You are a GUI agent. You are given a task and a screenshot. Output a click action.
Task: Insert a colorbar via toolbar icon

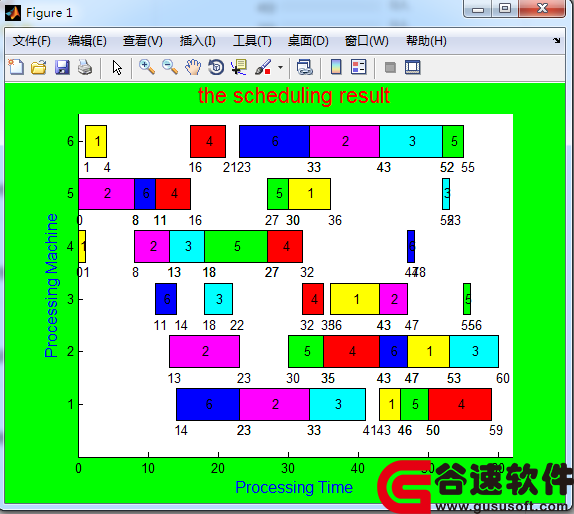click(336, 68)
